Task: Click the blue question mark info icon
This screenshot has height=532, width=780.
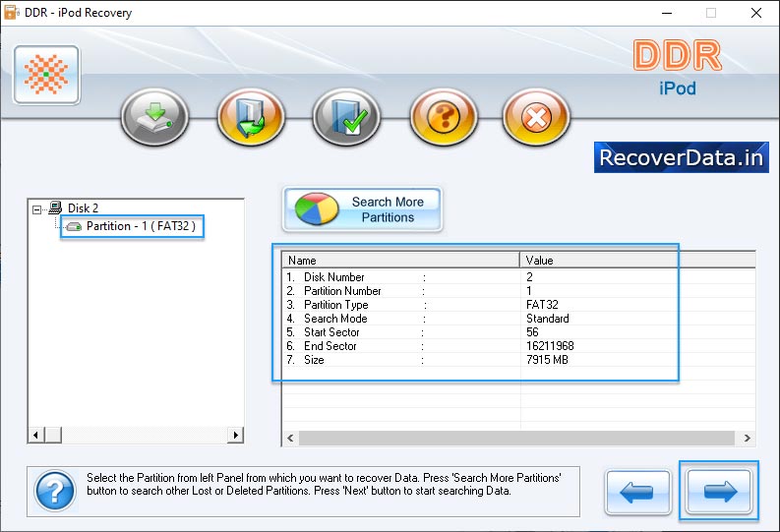Action: [x=55, y=491]
